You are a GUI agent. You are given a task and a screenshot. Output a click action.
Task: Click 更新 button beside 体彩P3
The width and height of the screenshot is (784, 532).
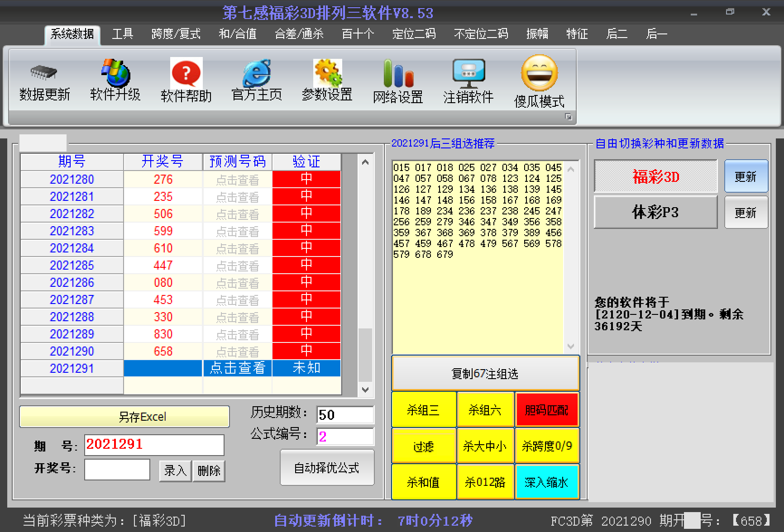click(746, 212)
